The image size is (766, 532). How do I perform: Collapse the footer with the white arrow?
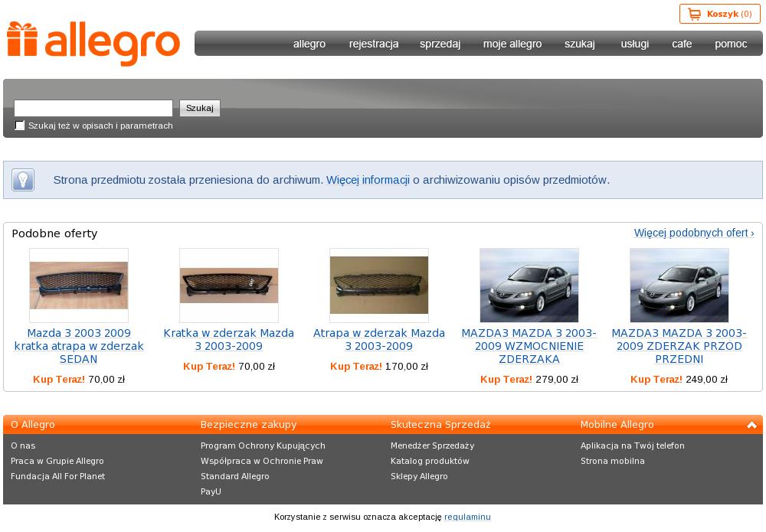click(x=752, y=425)
